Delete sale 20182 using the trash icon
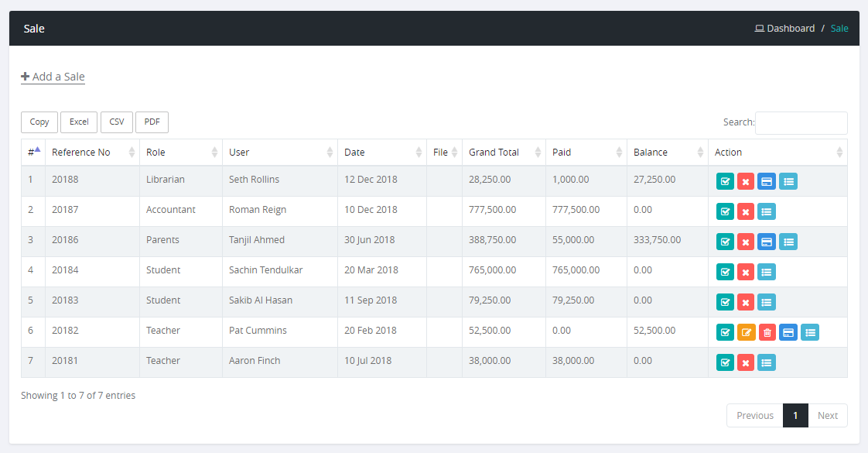This screenshot has width=868, height=453. coord(767,332)
